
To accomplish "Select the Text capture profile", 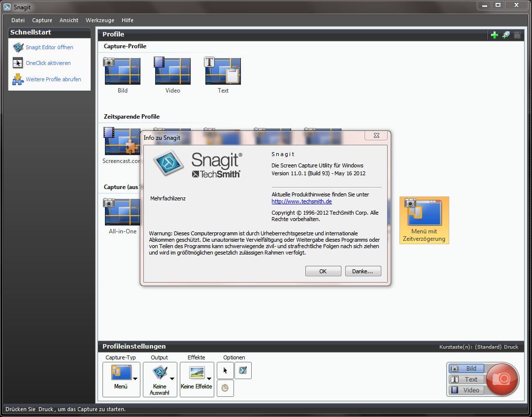I will pyautogui.click(x=223, y=75).
